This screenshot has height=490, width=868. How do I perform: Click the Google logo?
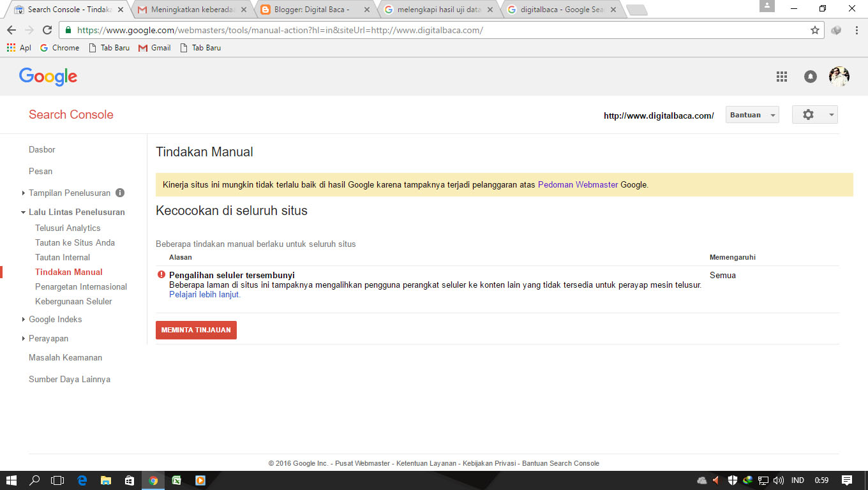48,77
